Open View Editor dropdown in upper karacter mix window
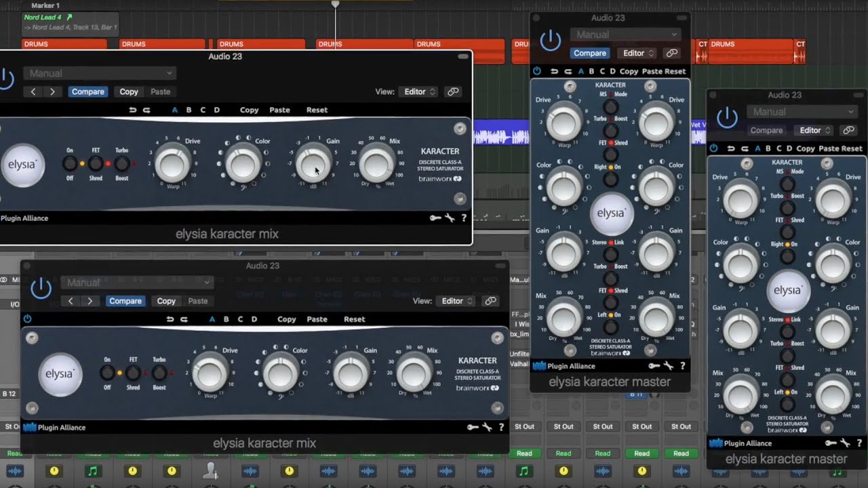 click(420, 91)
